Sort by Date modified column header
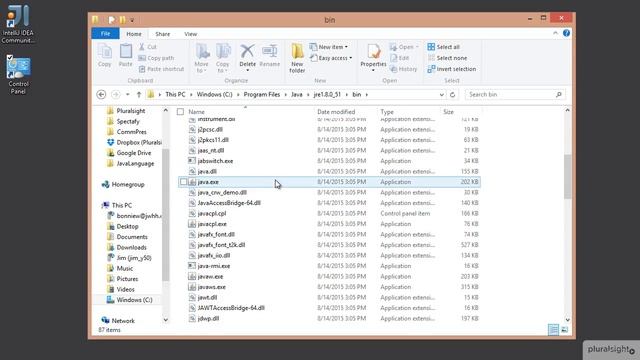The height and width of the screenshot is (360, 640). click(x=336, y=111)
